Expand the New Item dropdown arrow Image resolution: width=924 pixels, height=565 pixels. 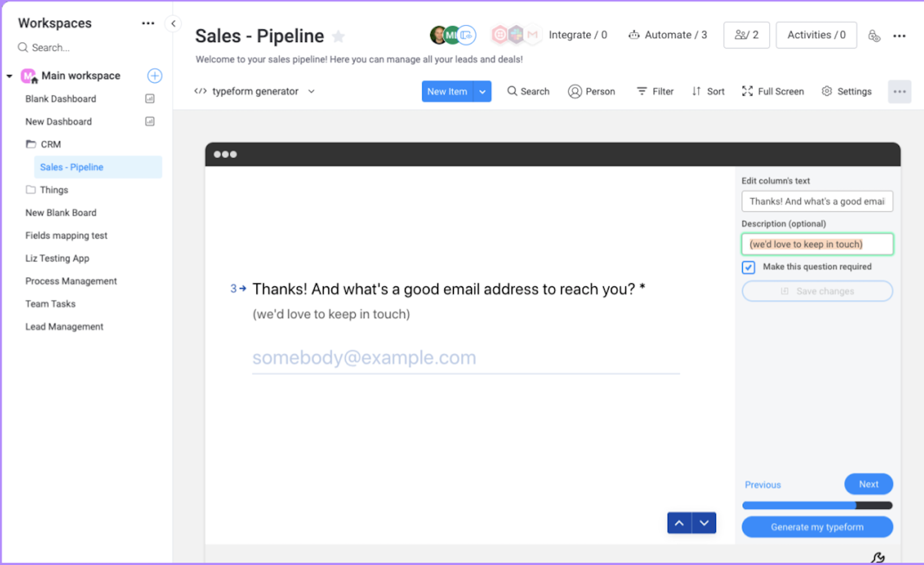482,91
